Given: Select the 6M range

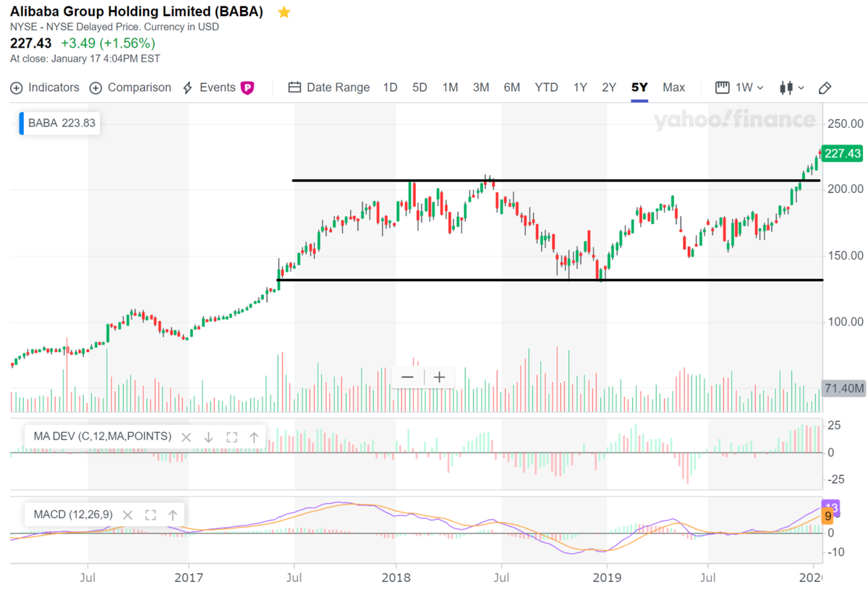Looking at the screenshot, I should (511, 87).
